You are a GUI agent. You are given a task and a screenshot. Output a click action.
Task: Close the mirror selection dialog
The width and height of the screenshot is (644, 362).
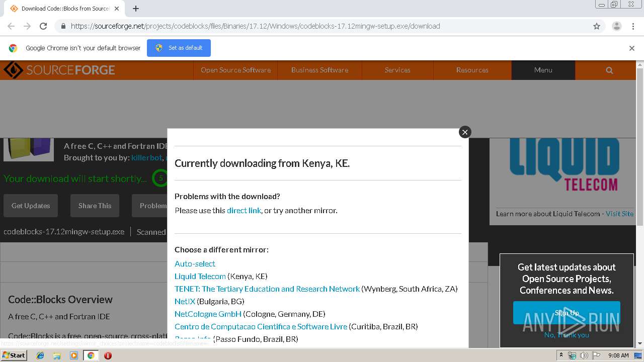coord(465,132)
